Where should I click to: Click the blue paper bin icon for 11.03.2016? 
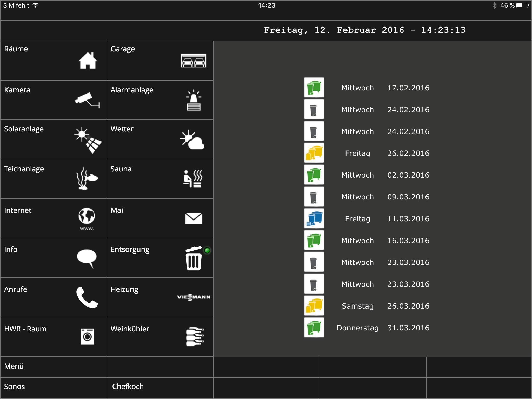pyautogui.click(x=314, y=218)
